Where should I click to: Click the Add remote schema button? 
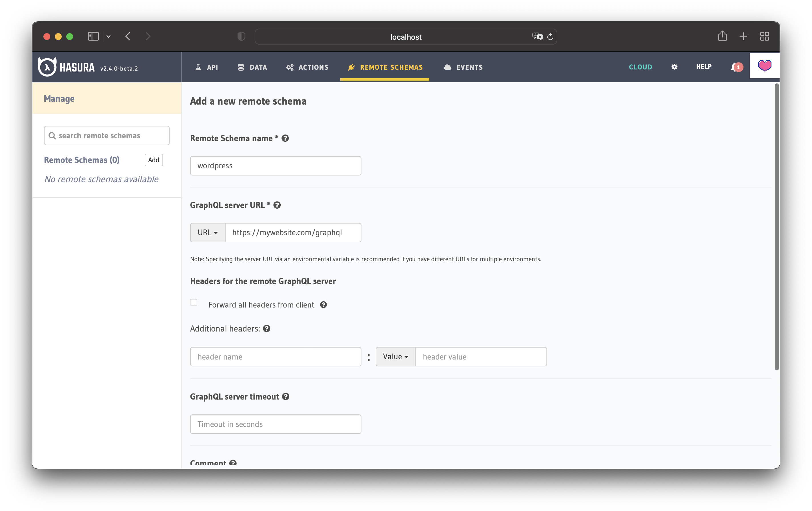(153, 159)
